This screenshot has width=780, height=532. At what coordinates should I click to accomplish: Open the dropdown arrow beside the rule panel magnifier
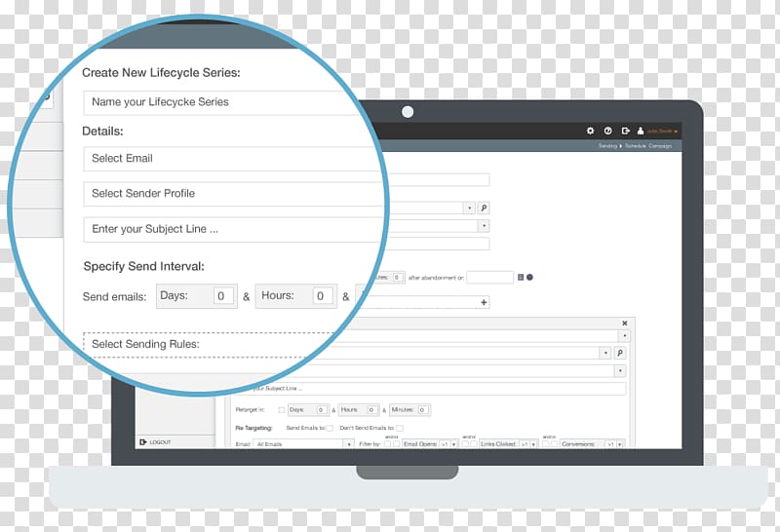[x=605, y=353]
